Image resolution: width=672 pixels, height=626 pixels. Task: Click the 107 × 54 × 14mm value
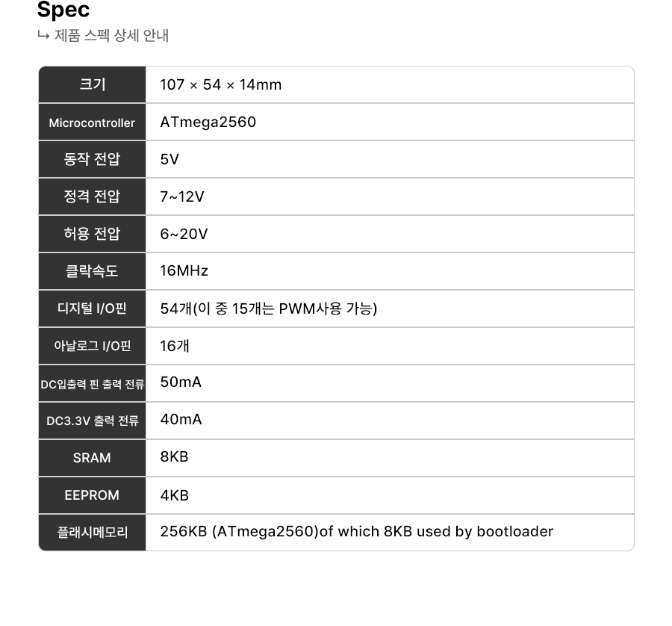(221, 85)
